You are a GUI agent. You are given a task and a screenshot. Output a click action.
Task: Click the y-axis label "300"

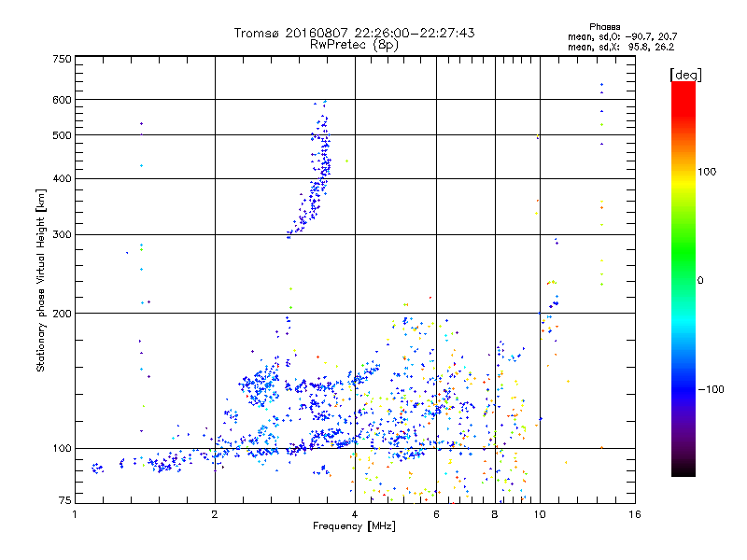click(63, 235)
